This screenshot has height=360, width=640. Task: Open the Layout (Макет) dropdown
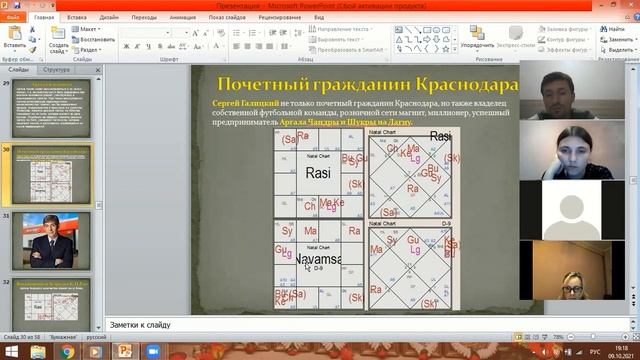pos(86,29)
